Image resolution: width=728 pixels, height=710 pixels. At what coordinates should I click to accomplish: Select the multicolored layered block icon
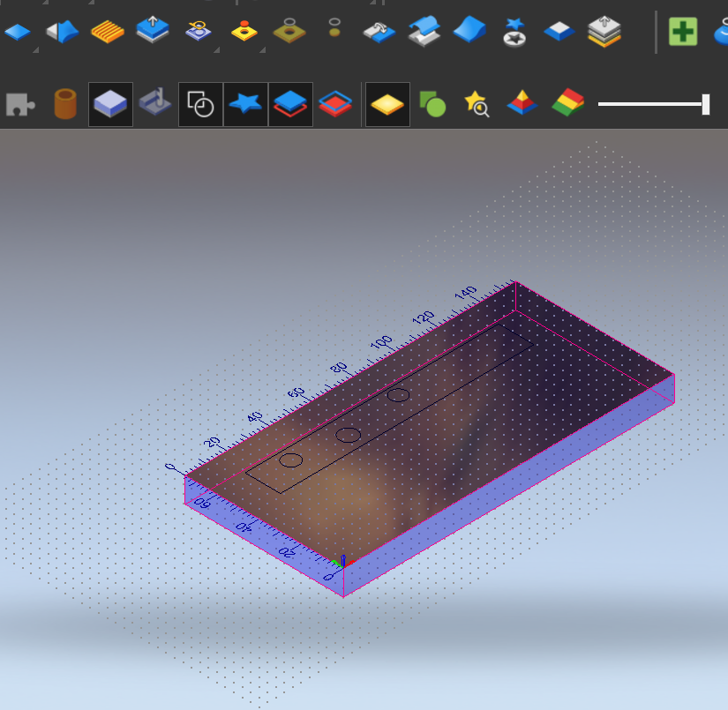(x=568, y=102)
